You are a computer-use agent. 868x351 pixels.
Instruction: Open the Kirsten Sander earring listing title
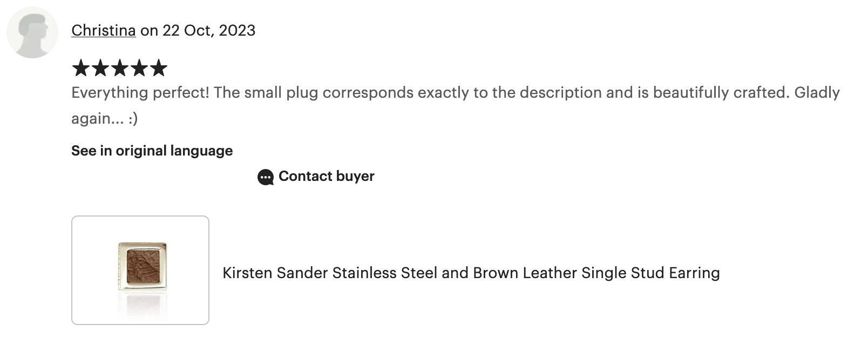click(471, 273)
